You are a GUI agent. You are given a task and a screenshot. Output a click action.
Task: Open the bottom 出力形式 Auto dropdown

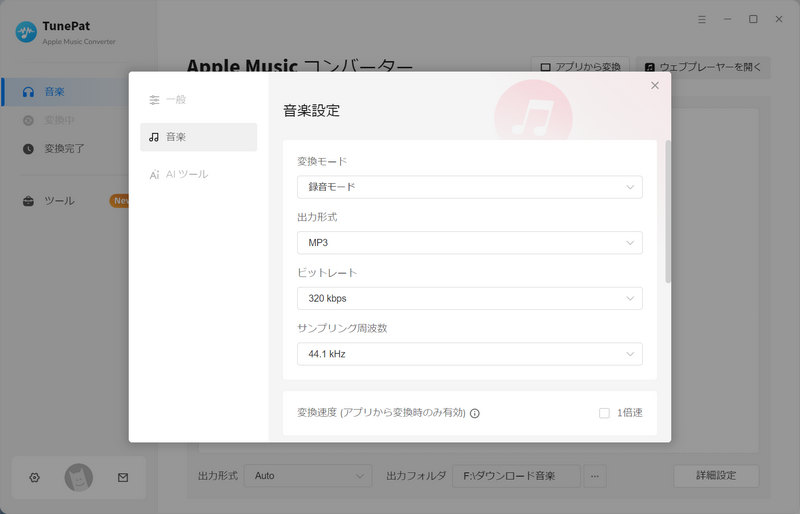pyautogui.click(x=308, y=476)
